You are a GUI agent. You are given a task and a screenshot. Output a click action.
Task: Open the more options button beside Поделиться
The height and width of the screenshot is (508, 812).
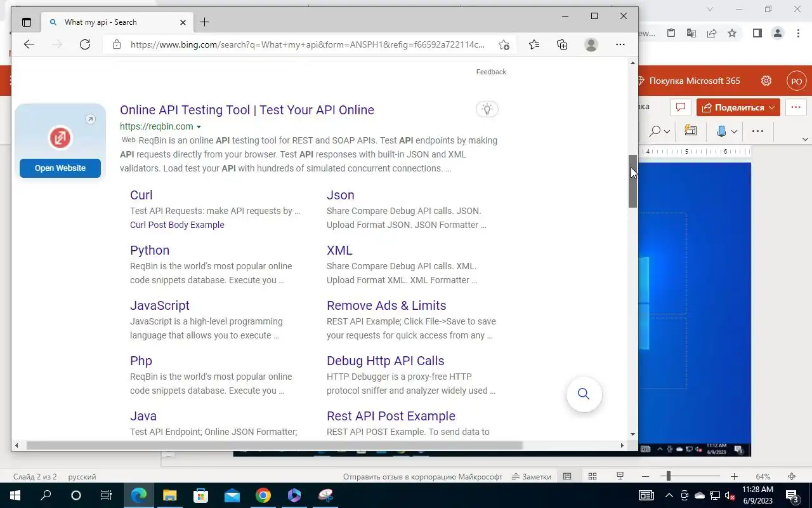pos(796,107)
